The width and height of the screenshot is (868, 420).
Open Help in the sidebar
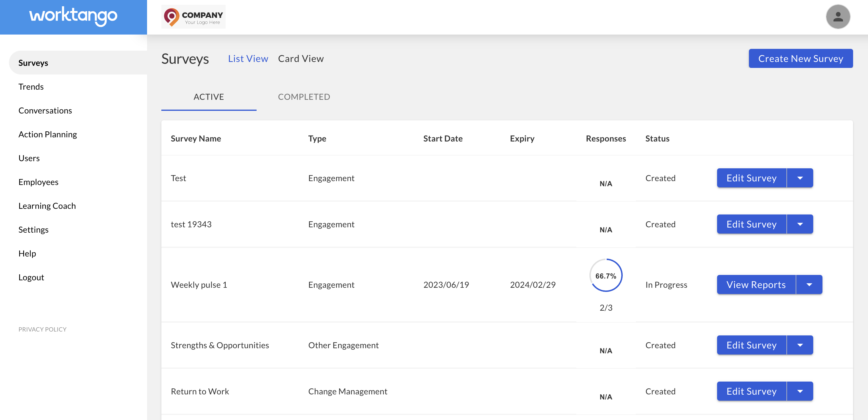tap(27, 253)
